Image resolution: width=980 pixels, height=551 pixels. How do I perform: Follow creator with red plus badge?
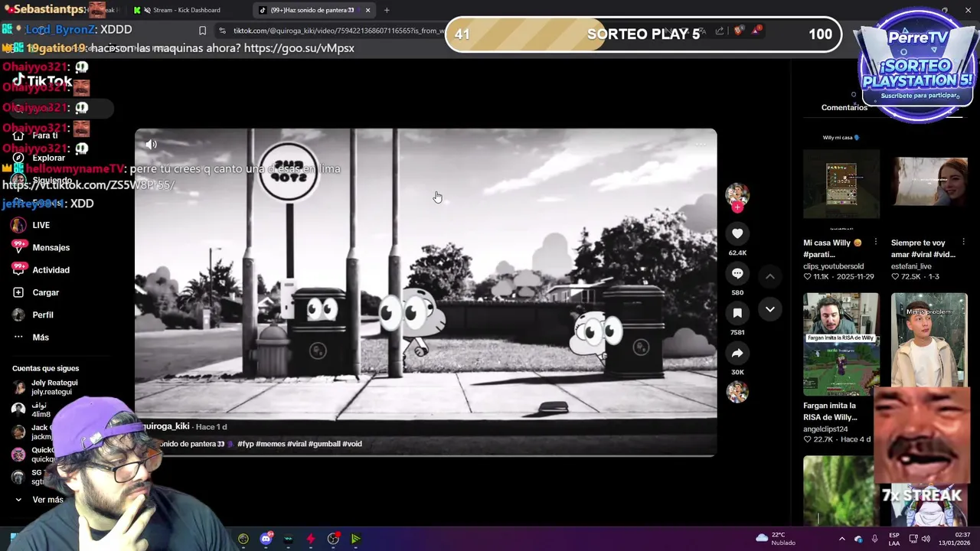(x=737, y=207)
